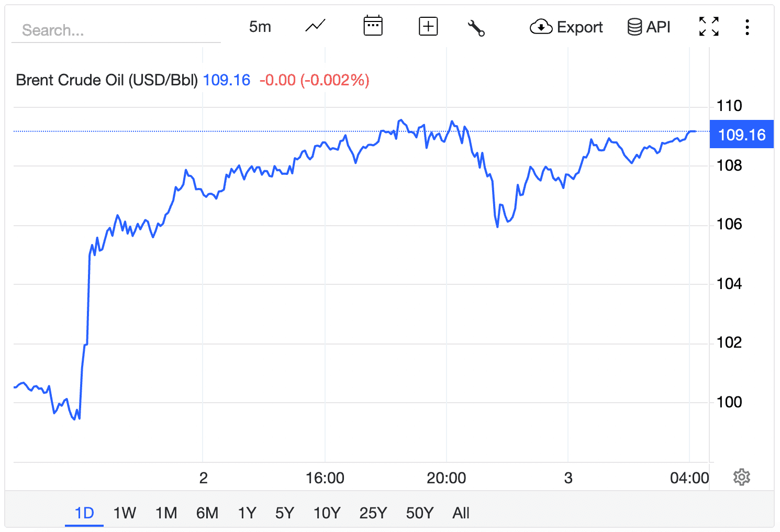Click the Export label button
The height and width of the screenshot is (532, 780).
581,27
